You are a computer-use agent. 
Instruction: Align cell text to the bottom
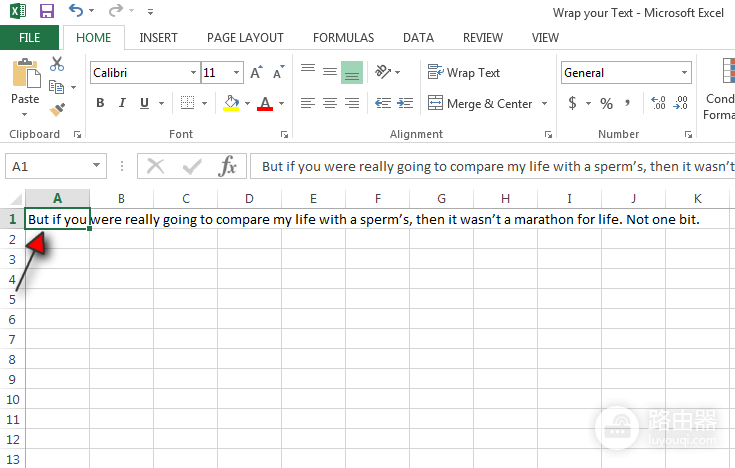click(352, 72)
